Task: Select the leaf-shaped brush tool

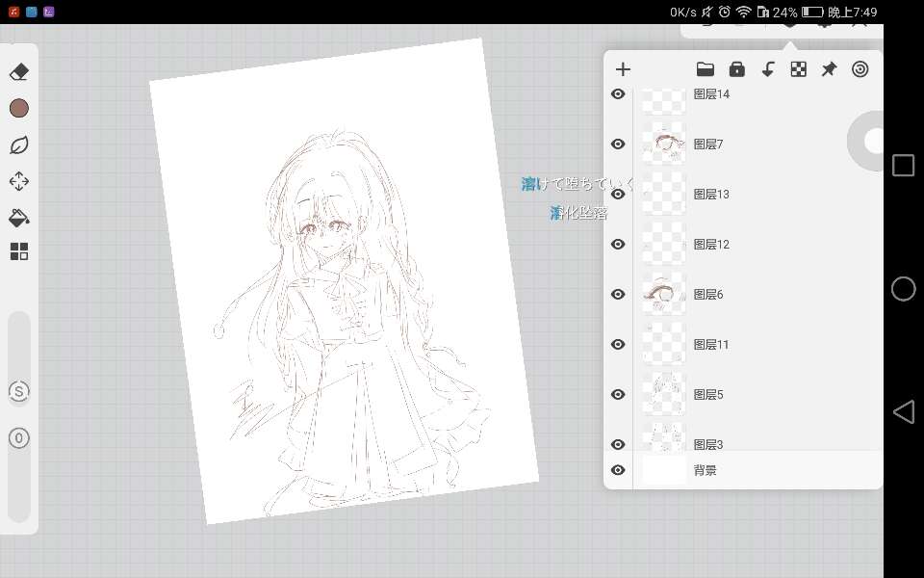Action: pyautogui.click(x=19, y=145)
